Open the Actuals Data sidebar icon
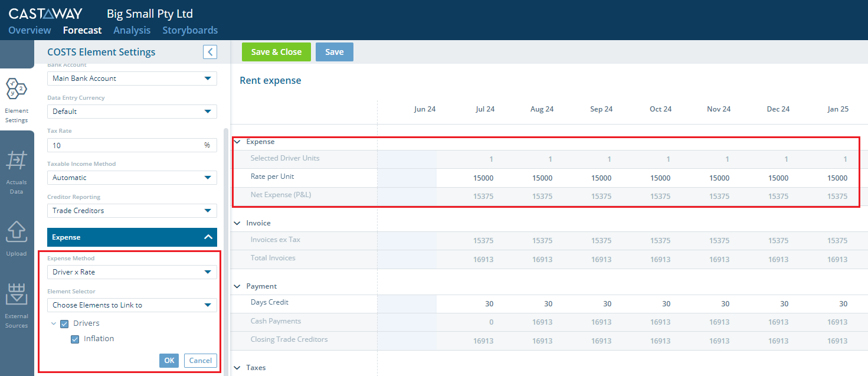 [x=17, y=172]
